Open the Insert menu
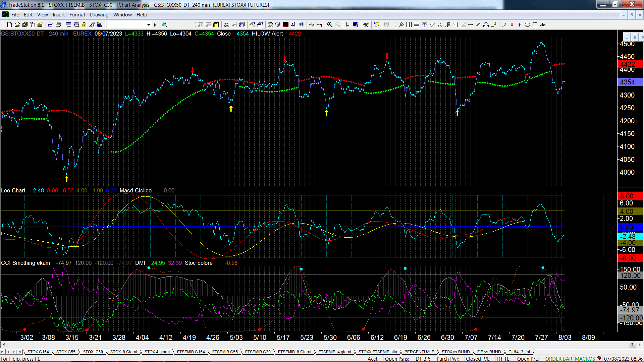 (x=58, y=15)
